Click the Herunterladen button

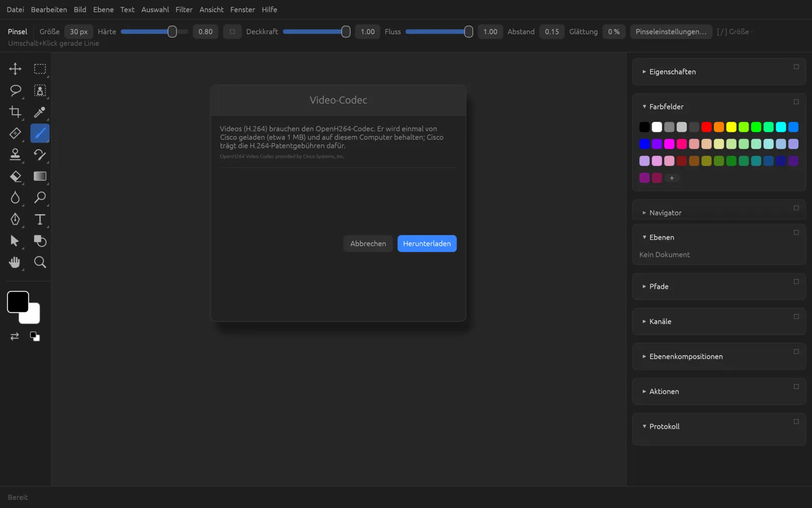pyautogui.click(x=427, y=243)
